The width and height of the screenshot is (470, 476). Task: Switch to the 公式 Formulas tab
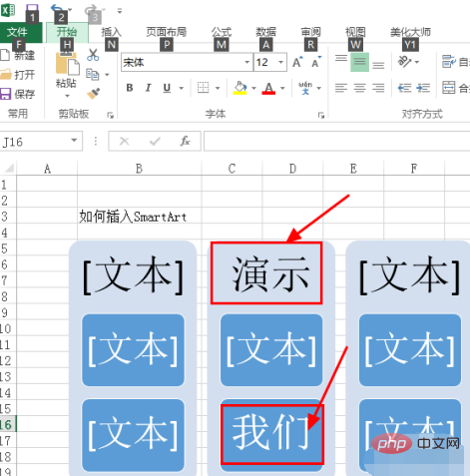click(222, 32)
